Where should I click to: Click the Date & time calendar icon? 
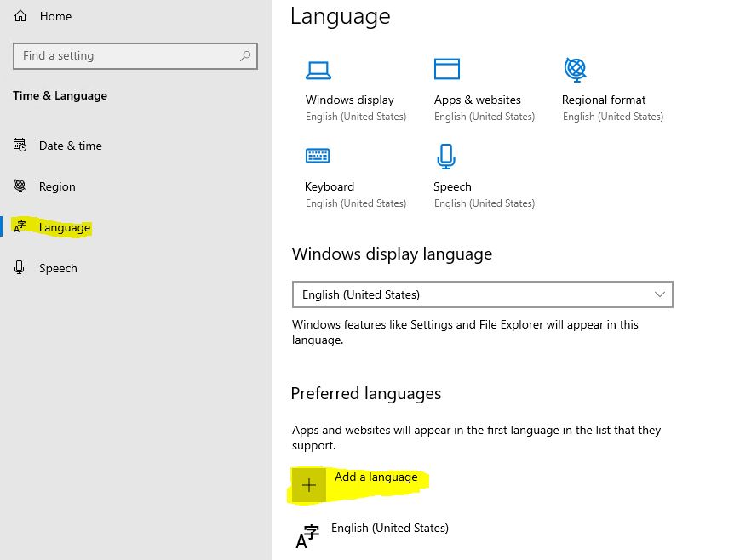tap(20, 145)
